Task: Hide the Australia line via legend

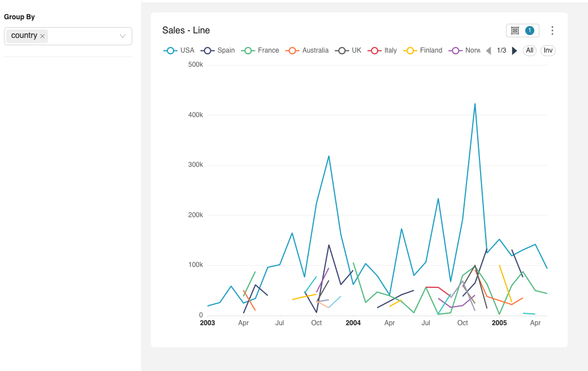Action: coord(308,50)
